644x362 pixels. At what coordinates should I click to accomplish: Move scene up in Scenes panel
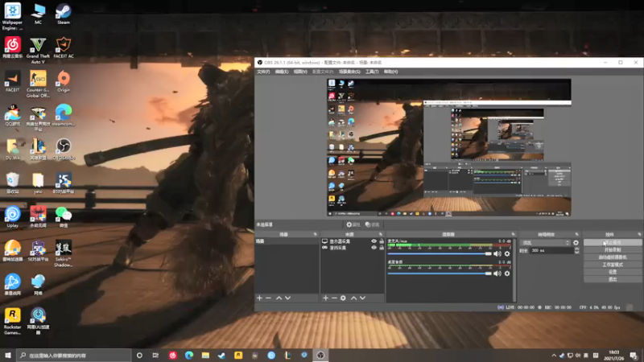(x=279, y=298)
